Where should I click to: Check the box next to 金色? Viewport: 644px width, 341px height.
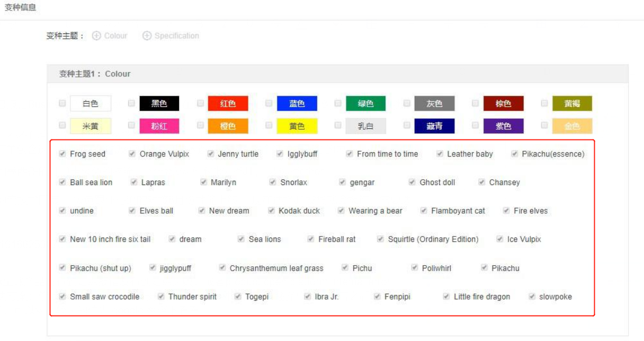point(544,126)
